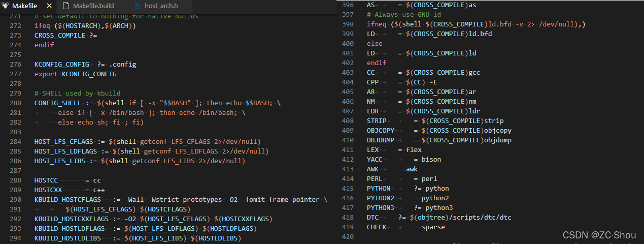
Task: Click the 'OBJDUMP' variable on line 410
Action: pos(381,140)
